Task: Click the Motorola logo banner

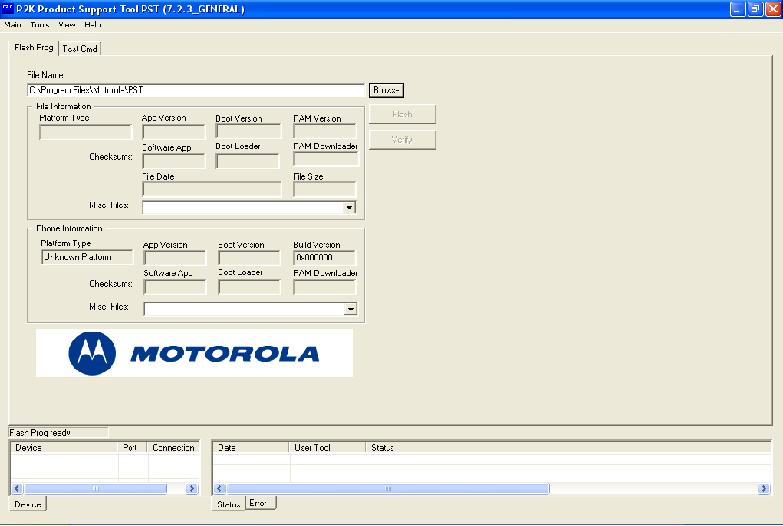Action: (194, 353)
